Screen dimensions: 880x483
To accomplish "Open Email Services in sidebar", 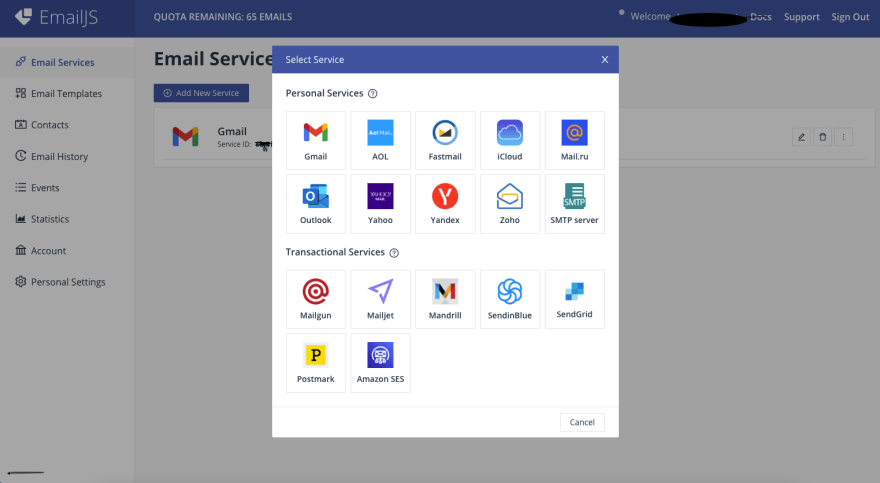I will click(x=67, y=62).
